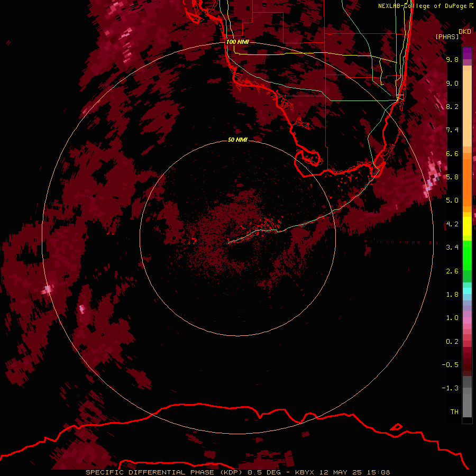Click the TH threshold label on the scale
476x476 pixels.
[454, 412]
